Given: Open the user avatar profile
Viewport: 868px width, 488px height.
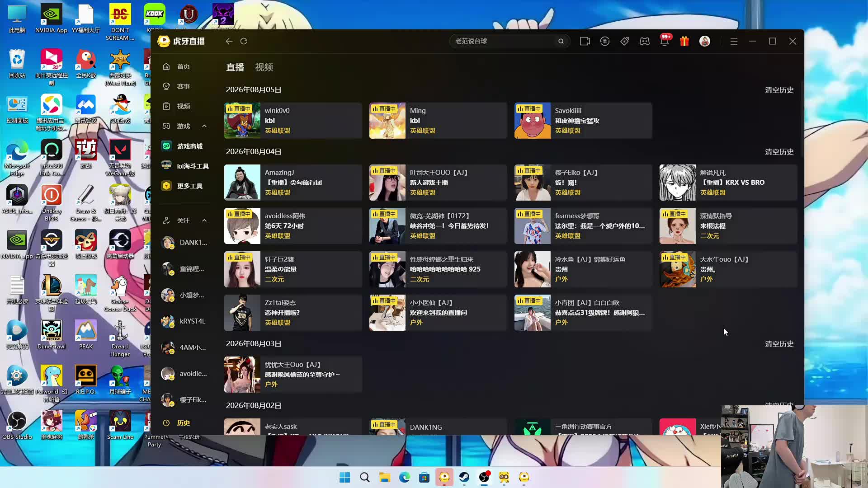Looking at the screenshot, I should pyautogui.click(x=705, y=41).
